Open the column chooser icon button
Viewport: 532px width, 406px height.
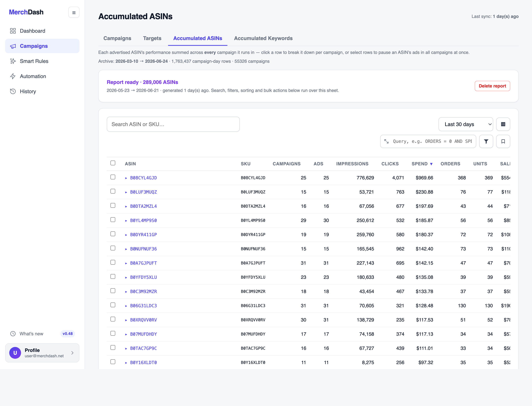pos(503,124)
